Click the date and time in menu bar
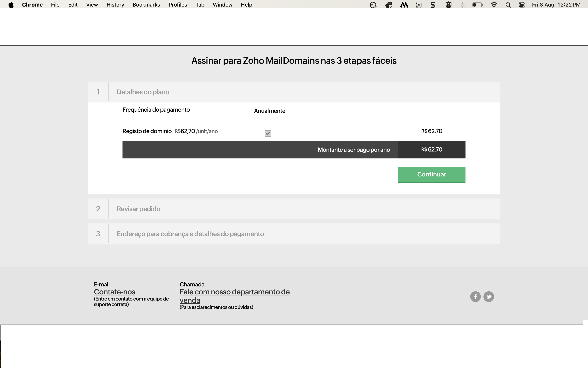 point(556,5)
